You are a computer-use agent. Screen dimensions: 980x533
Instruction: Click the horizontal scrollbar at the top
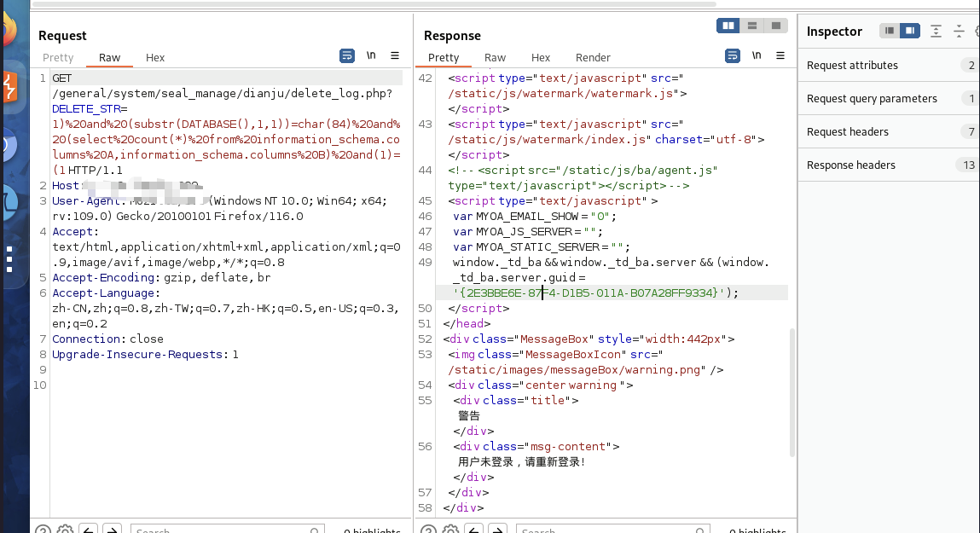click(374, 4)
